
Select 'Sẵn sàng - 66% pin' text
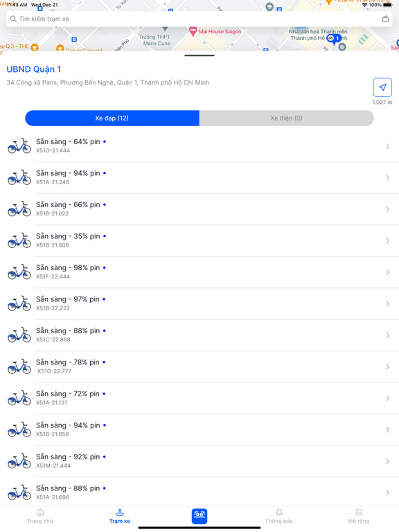point(68,205)
